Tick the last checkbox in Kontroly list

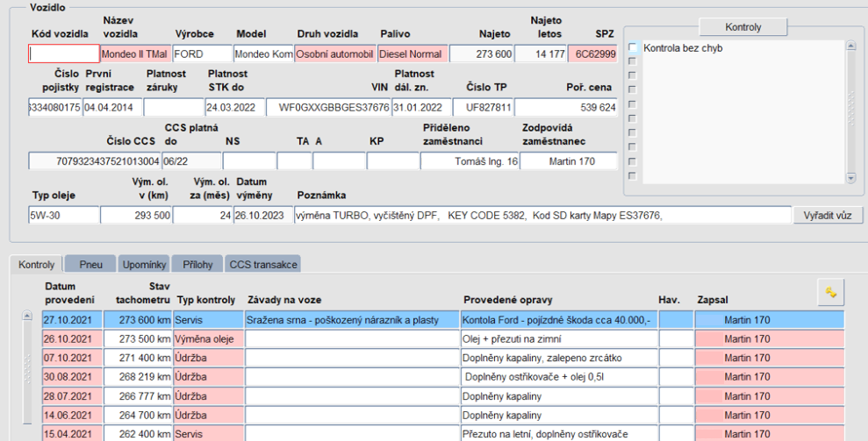coord(632,175)
